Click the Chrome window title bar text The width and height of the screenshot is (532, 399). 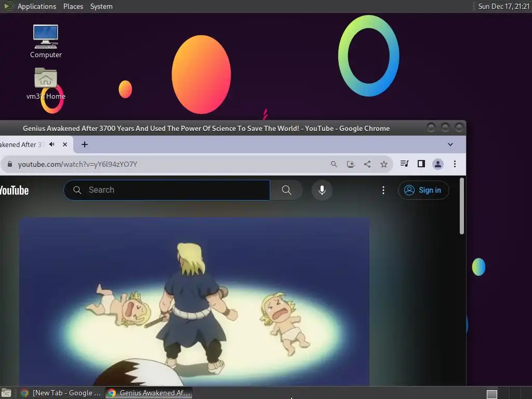tap(206, 129)
